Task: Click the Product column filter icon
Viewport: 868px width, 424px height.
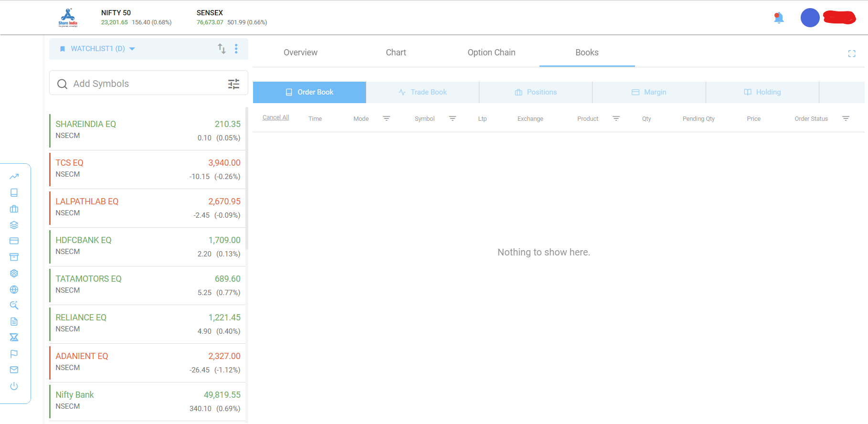Action: 616,118
